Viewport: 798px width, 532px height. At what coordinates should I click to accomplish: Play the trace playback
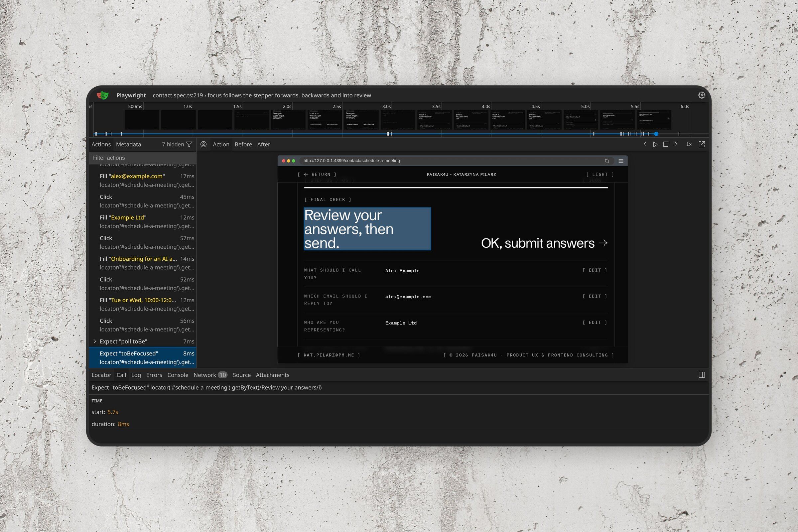tap(655, 144)
